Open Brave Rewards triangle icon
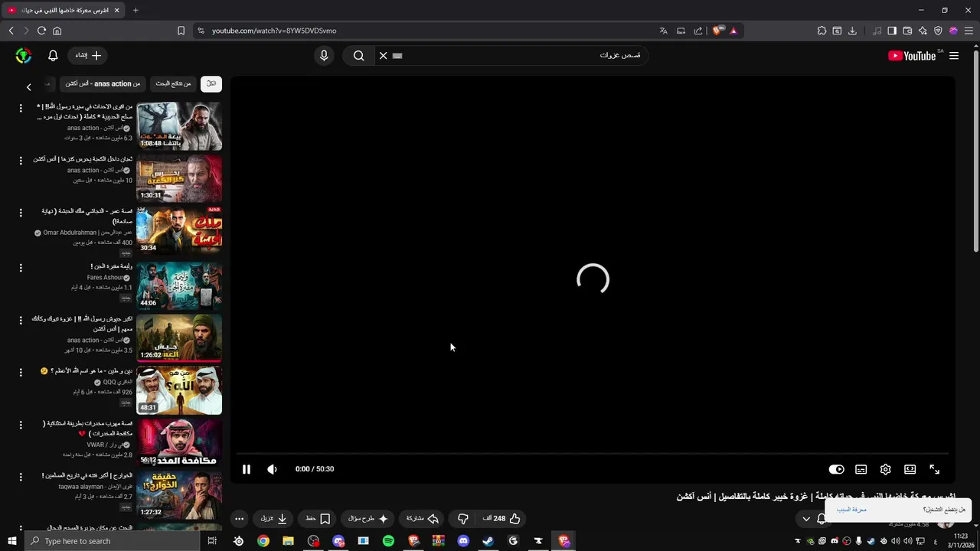The width and height of the screenshot is (980, 551). point(733,31)
